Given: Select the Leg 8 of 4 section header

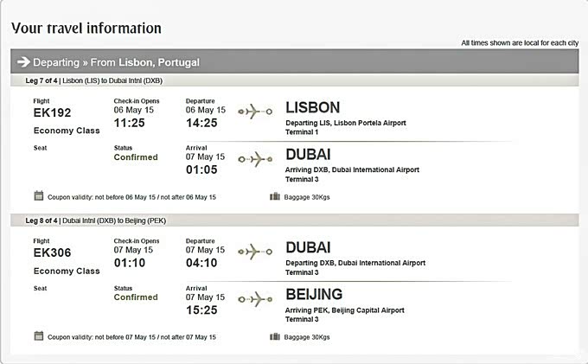Looking at the screenshot, I should click(x=95, y=221).
